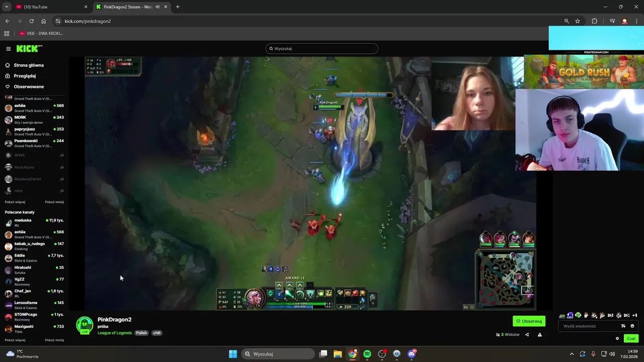Open Maxigashi Tibia channel

pos(34,329)
